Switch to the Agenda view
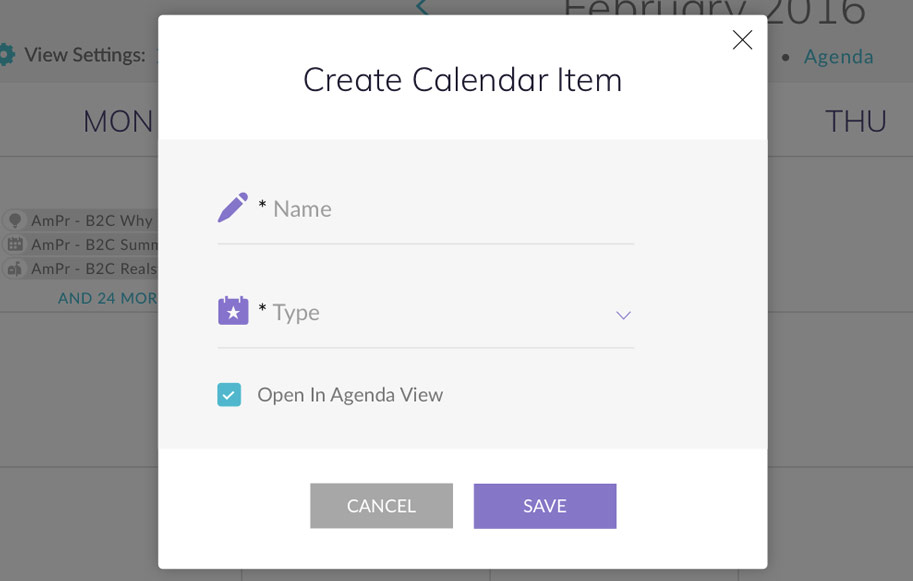 point(838,56)
